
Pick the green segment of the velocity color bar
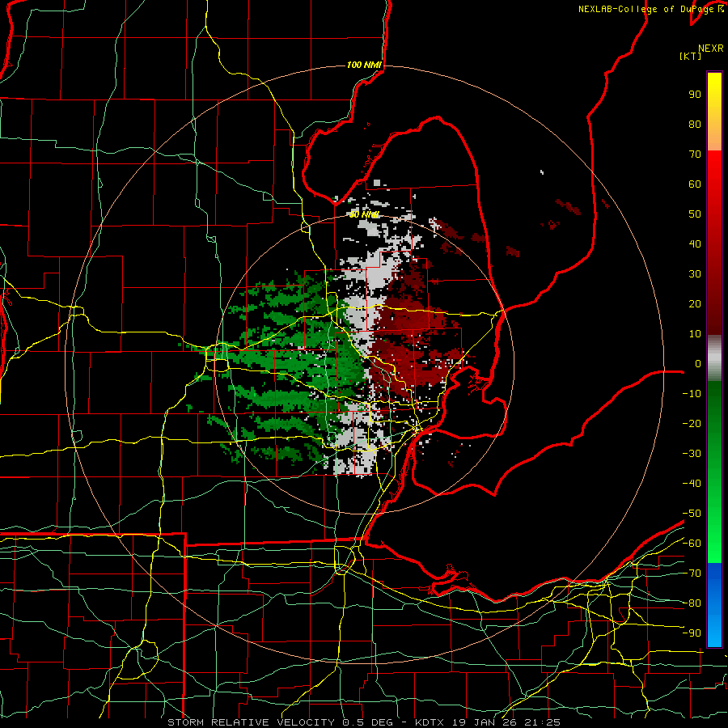point(714,472)
